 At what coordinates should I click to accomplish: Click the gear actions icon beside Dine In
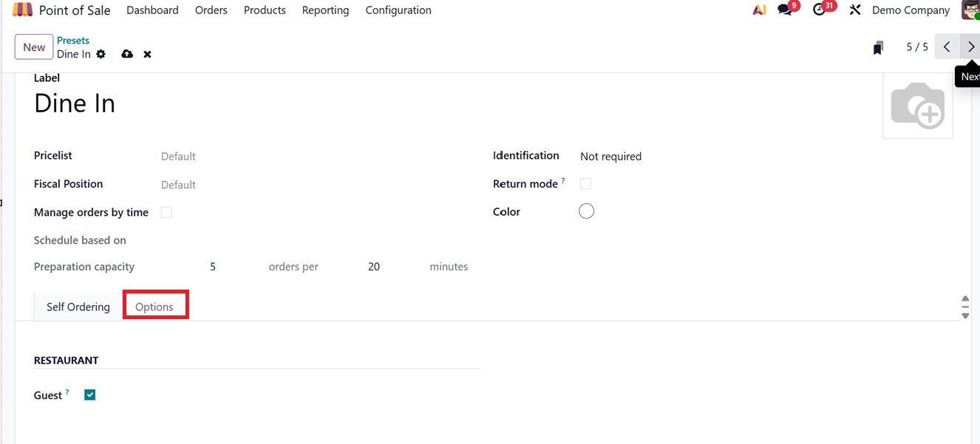coord(101,54)
